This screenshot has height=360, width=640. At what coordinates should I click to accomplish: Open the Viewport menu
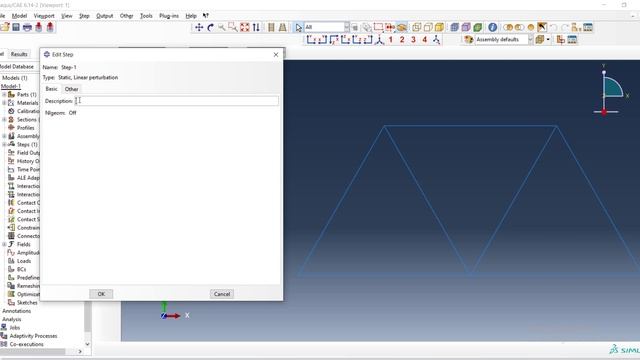click(44, 16)
